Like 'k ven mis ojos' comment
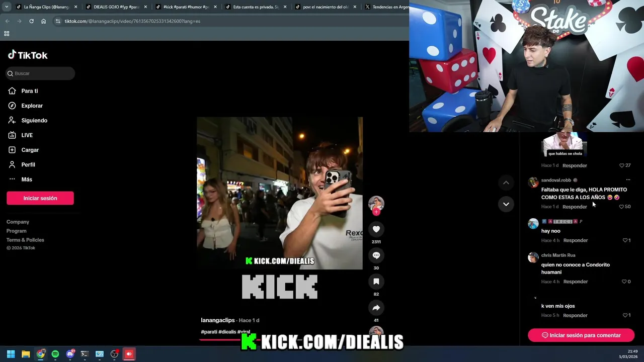The height and width of the screenshot is (362, 644). [626, 315]
